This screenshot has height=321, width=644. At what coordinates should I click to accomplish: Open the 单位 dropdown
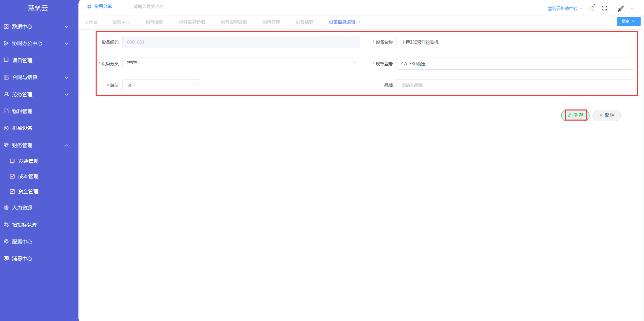161,85
